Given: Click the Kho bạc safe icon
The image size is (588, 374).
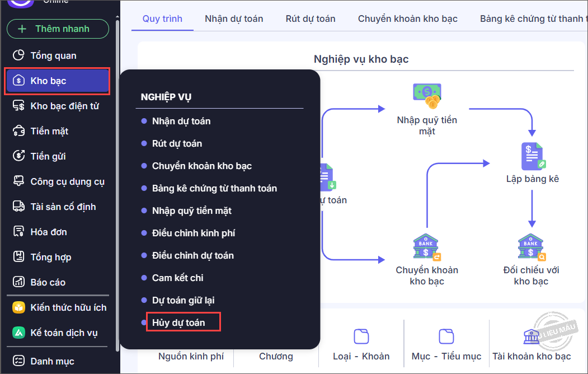Looking at the screenshot, I should click(x=18, y=80).
